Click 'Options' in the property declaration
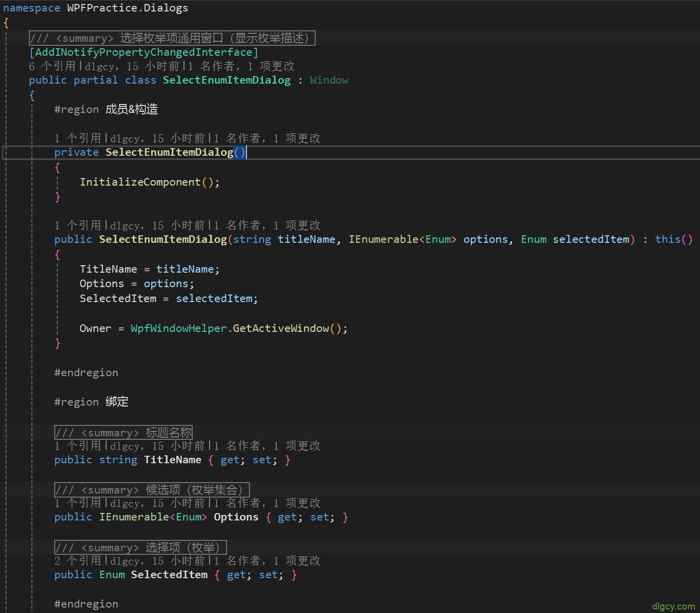The width and height of the screenshot is (700, 613). (236, 517)
